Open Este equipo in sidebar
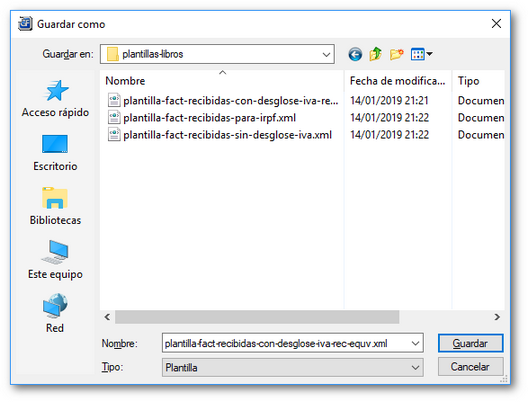The height and width of the screenshot is (402, 528). 55,260
